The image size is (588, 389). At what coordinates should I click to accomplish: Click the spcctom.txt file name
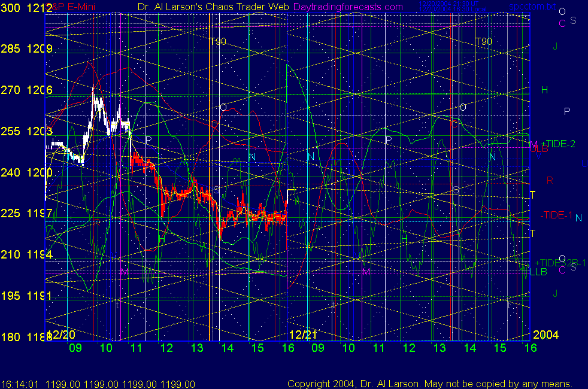(532, 7)
